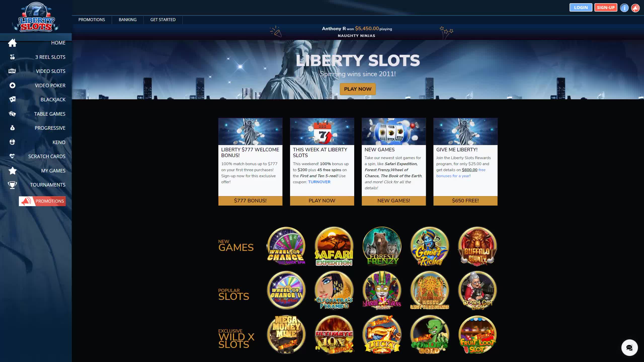
Task: Select the Progressive money bag icon
Action: (x=12, y=128)
